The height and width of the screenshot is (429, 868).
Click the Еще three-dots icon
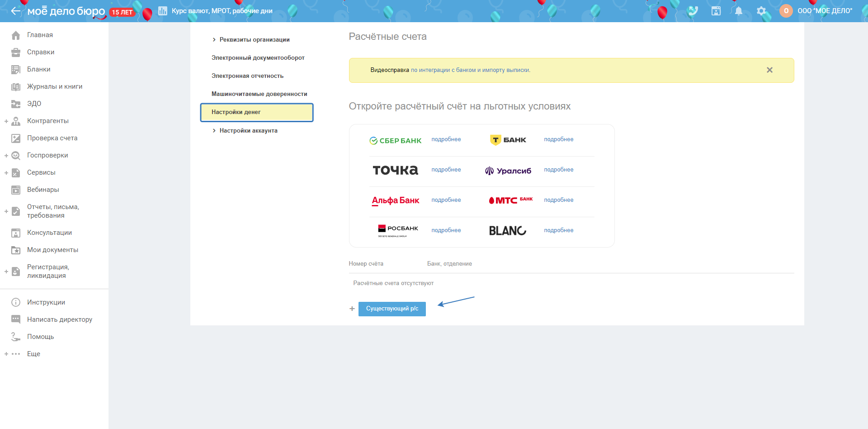coord(16,354)
